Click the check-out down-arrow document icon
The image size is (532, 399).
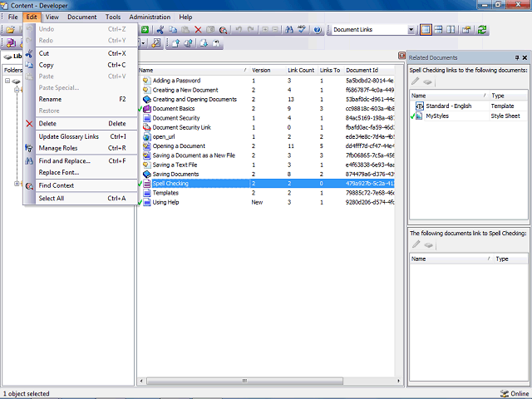[204, 43]
